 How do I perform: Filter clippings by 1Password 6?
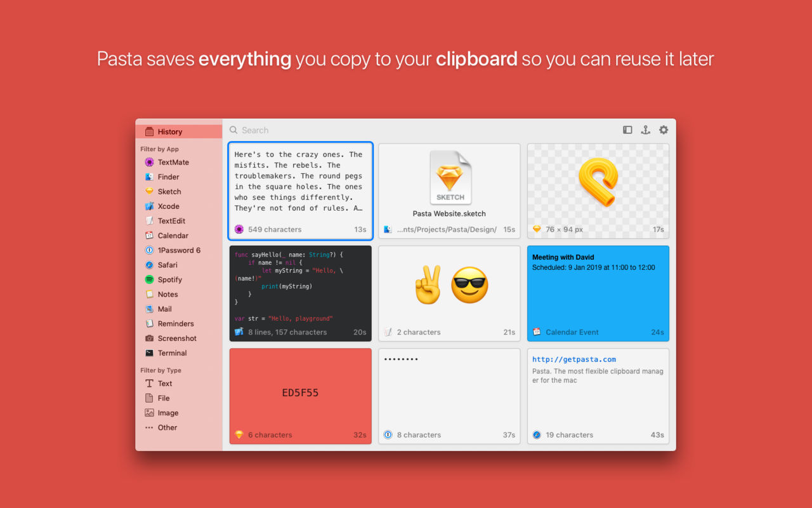click(173, 250)
